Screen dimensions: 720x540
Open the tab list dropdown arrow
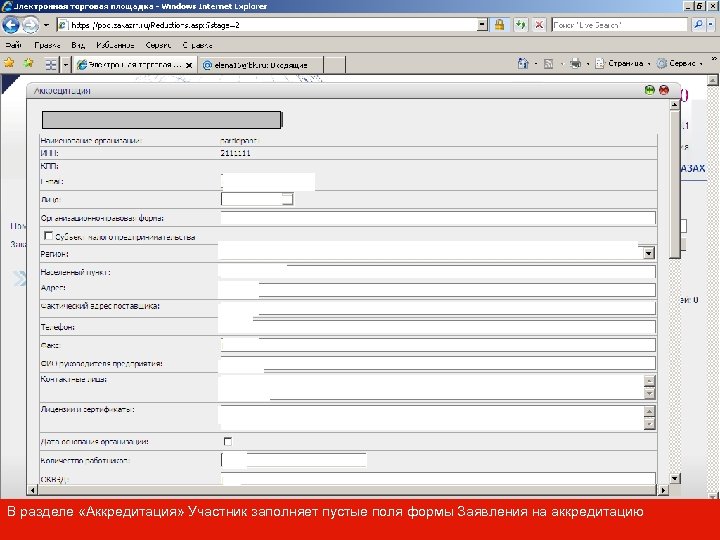[66, 65]
